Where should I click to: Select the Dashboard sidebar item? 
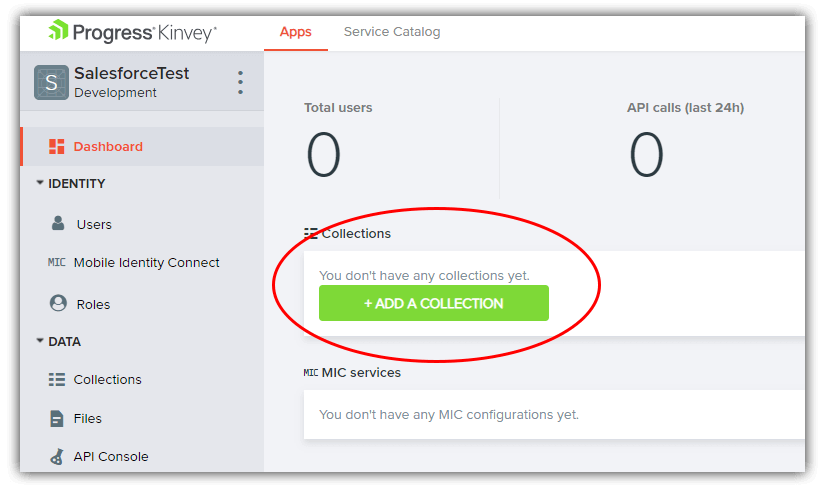coord(108,147)
